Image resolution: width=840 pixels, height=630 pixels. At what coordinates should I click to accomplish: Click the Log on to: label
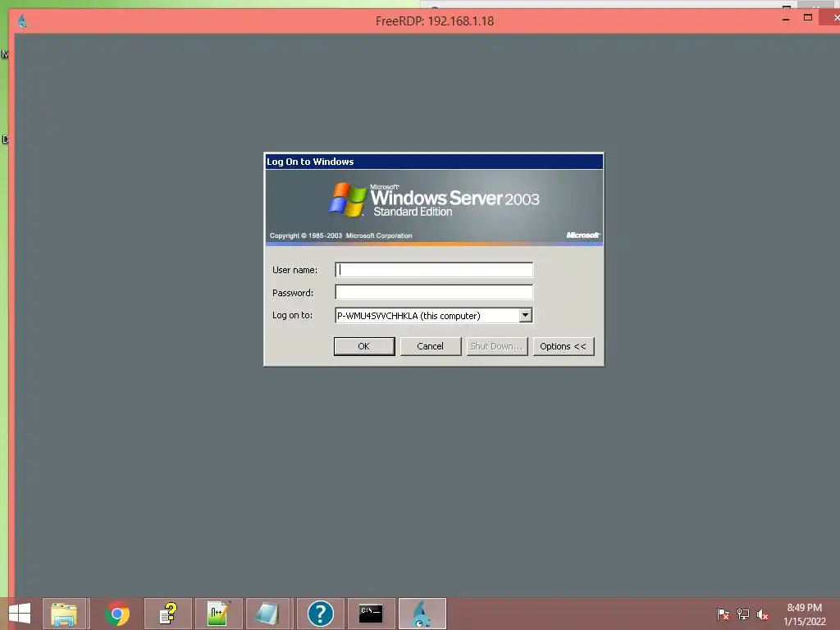coord(292,315)
